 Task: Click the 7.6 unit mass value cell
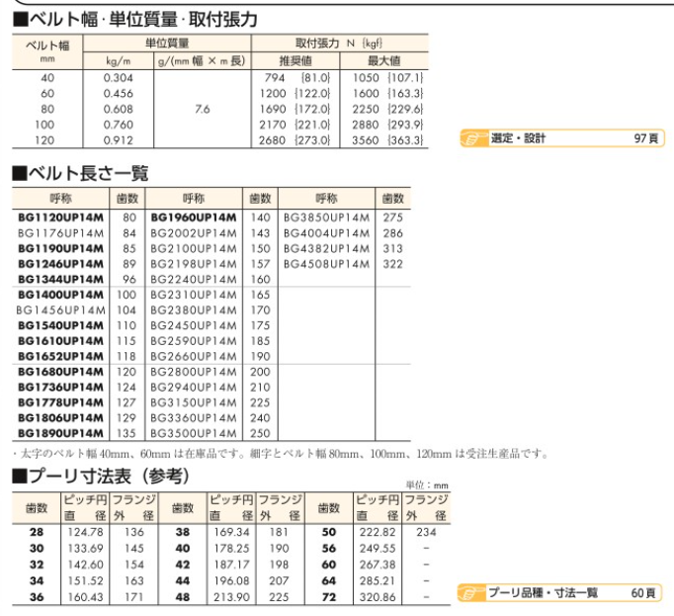click(x=203, y=109)
